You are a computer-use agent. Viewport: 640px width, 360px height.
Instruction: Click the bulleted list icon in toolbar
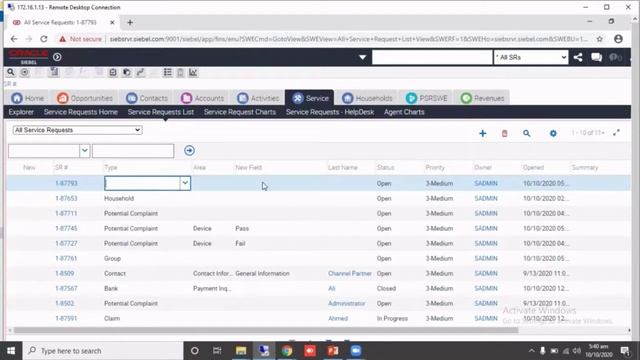tap(167, 72)
